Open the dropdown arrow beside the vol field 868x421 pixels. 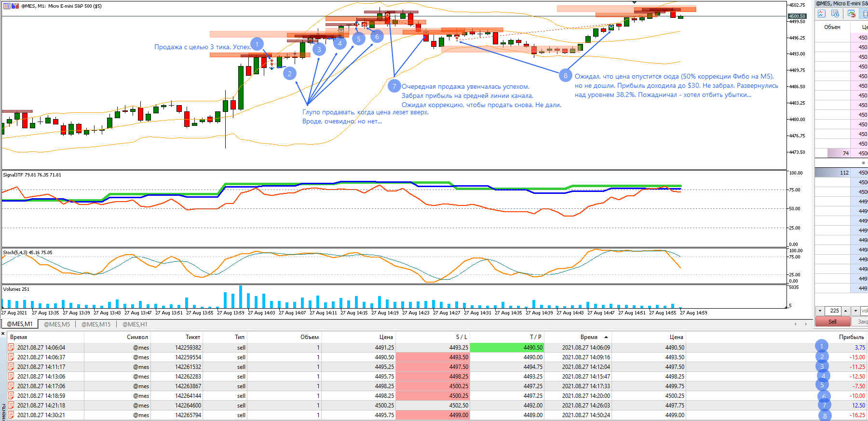(855, 311)
